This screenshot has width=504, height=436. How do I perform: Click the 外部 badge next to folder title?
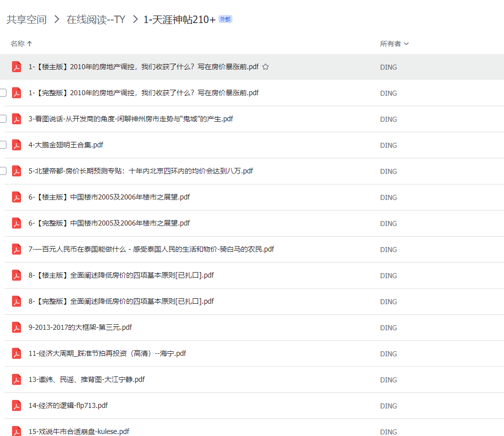225,20
